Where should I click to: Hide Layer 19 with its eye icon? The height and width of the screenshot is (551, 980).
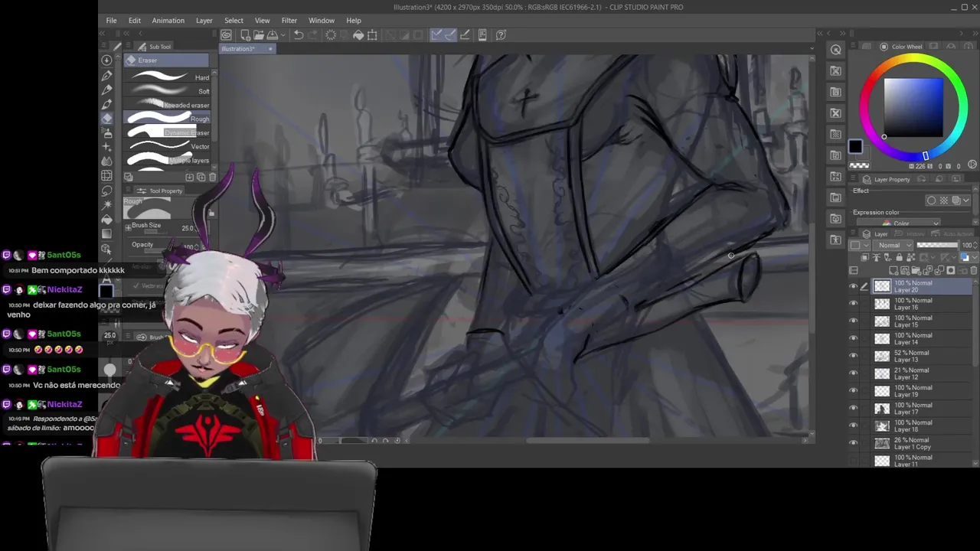[x=854, y=391]
